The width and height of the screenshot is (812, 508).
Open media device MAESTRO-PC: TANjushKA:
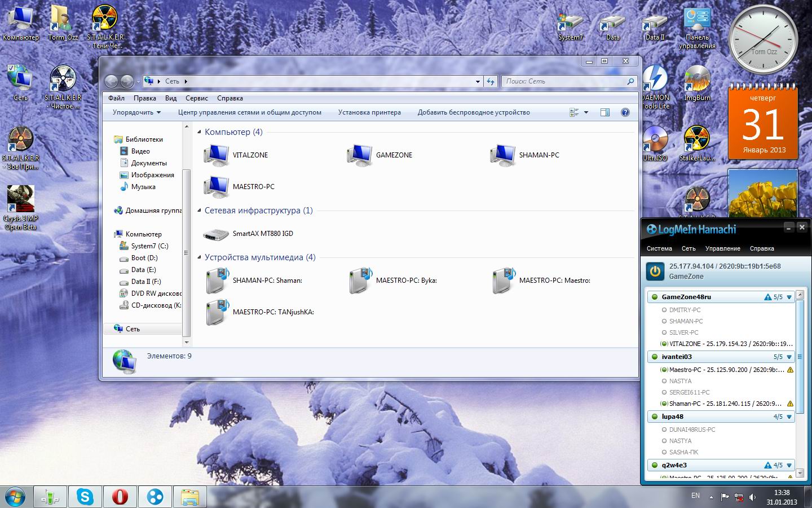click(259, 312)
